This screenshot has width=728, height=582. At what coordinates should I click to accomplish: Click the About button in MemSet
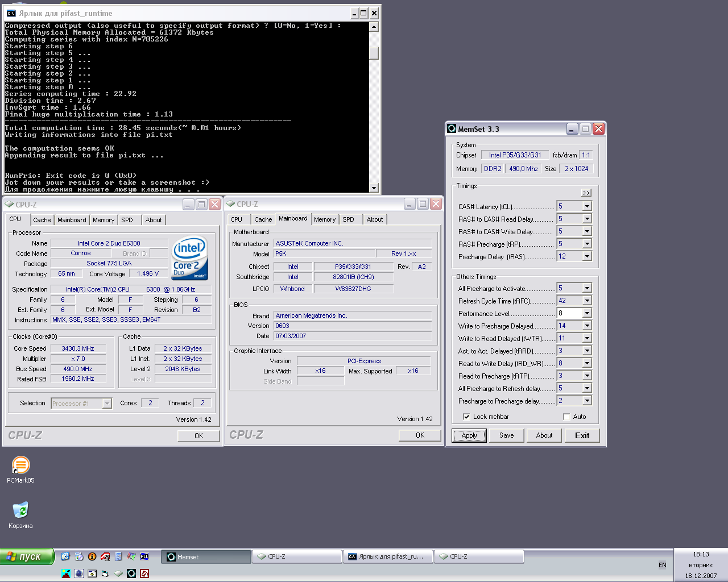(544, 435)
